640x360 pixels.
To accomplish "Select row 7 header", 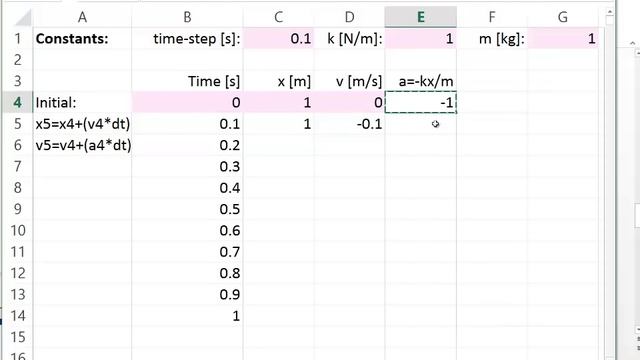I will pyautogui.click(x=18, y=167).
